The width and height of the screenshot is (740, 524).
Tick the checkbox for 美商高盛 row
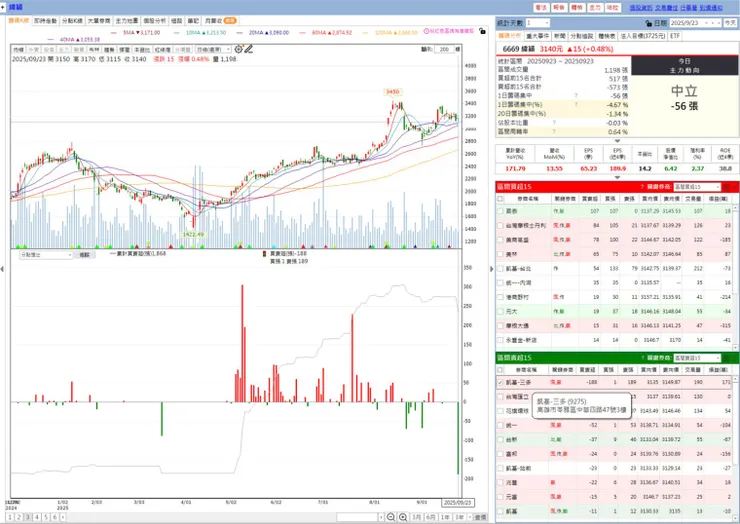tap(500, 240)
